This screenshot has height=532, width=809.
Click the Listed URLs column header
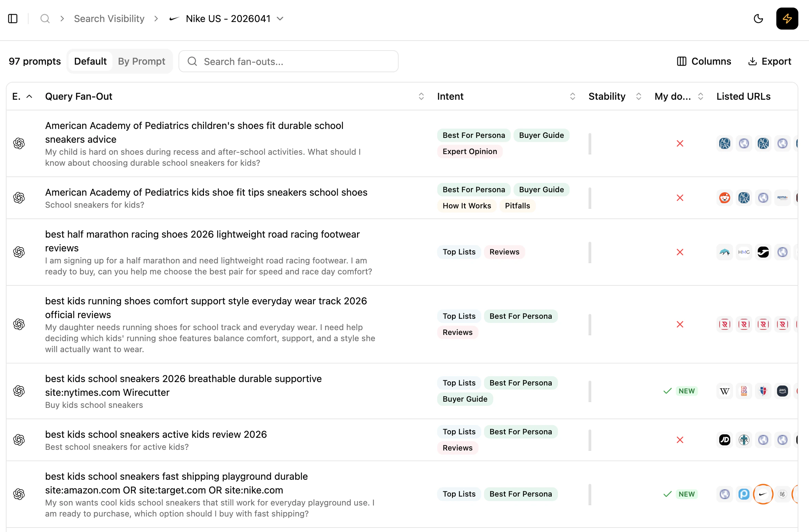tap(743, 96)
